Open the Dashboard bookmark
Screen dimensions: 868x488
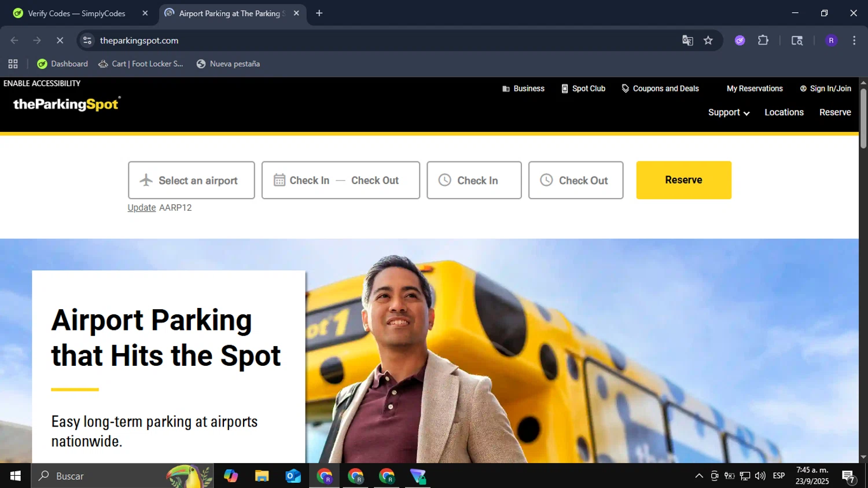coord(62,64)
